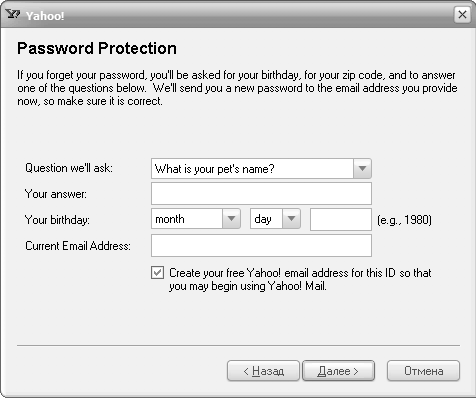The height and width of the screenshot is (398, 476).
Task: Click the Yahoo! logo icon in title bar
Action: tap(13, 14)
